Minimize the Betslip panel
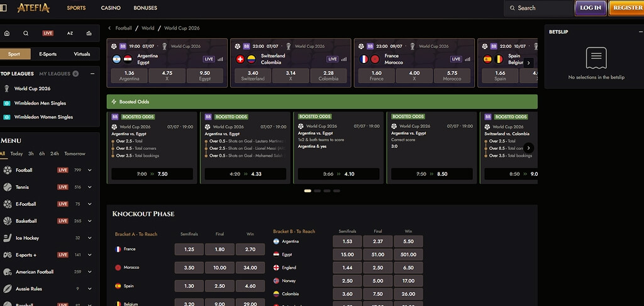This screenshot has width=644, height=306. tap(640, 31)
